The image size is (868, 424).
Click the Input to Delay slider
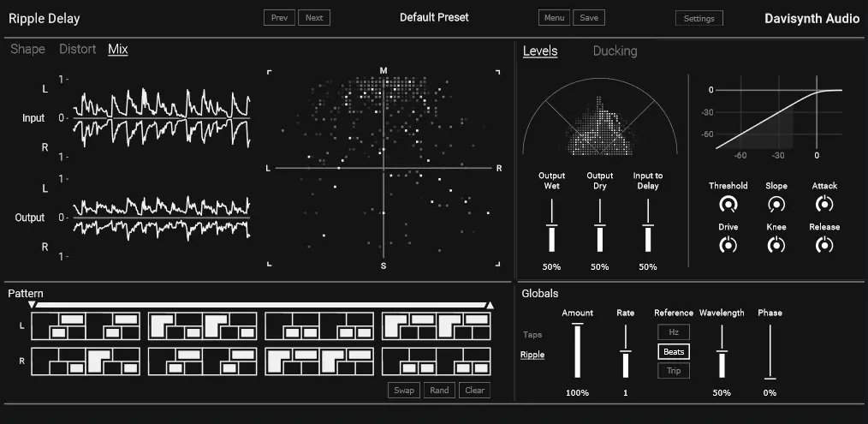pyautogui.click(x=648, y=225)
